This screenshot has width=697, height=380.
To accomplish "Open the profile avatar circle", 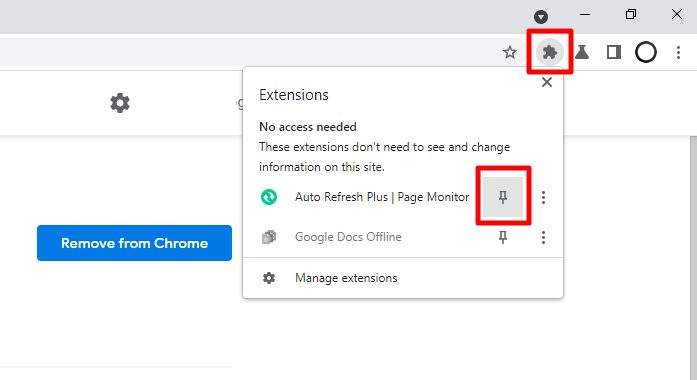I will 646,52.
